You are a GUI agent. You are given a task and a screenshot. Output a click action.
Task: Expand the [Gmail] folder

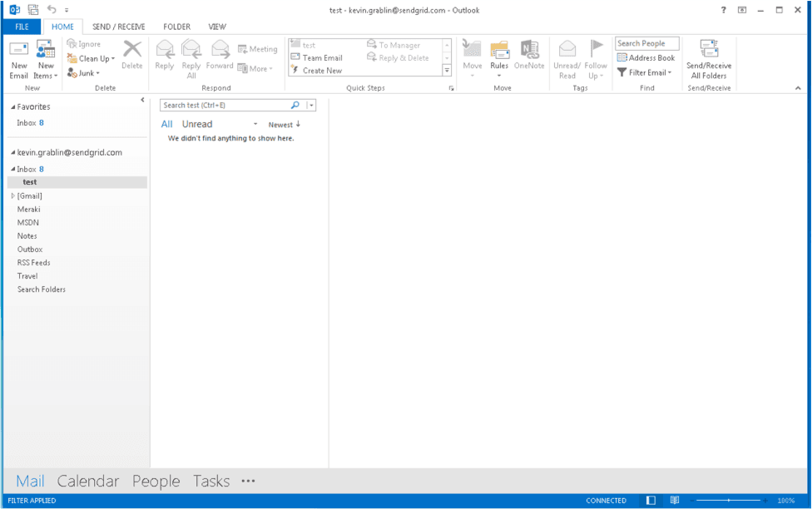click(x=14, y=195)
